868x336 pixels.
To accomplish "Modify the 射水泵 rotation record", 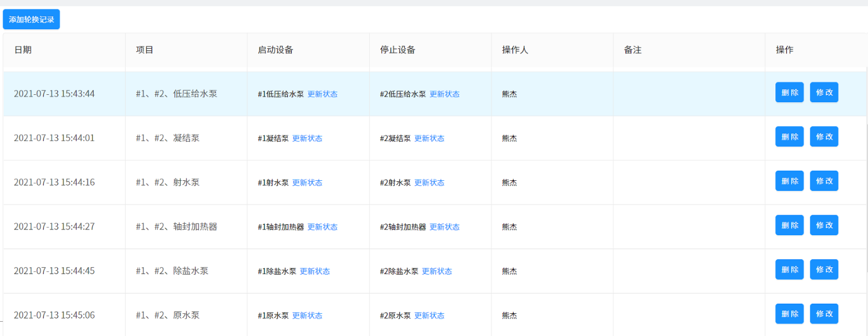I will click(x=824, y=181).
